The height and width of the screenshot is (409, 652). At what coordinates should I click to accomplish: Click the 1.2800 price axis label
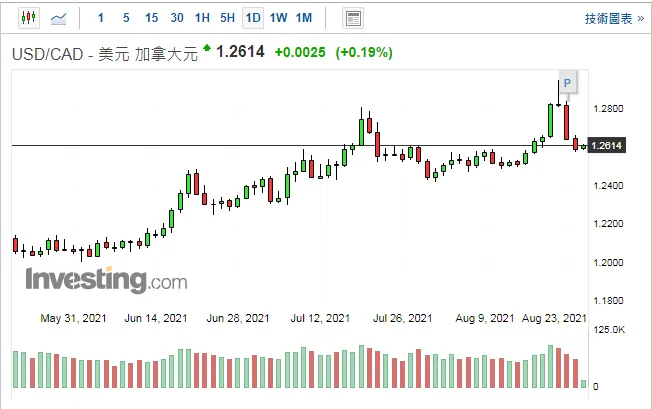[x=608, y=109]
